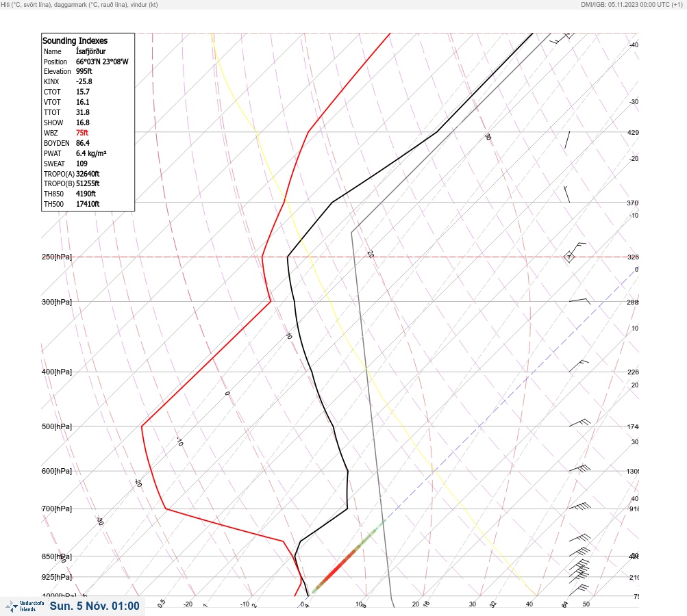Click the 250[hPa] pressure label
The width and height of the screenshot is (687, 616).
tap(57, 257)
